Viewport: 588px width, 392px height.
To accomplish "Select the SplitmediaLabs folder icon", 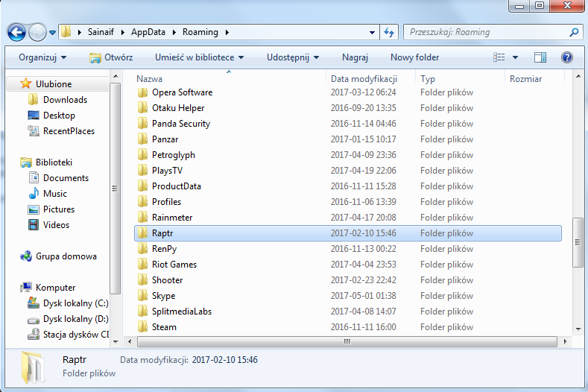I will (x=142, y=312).
